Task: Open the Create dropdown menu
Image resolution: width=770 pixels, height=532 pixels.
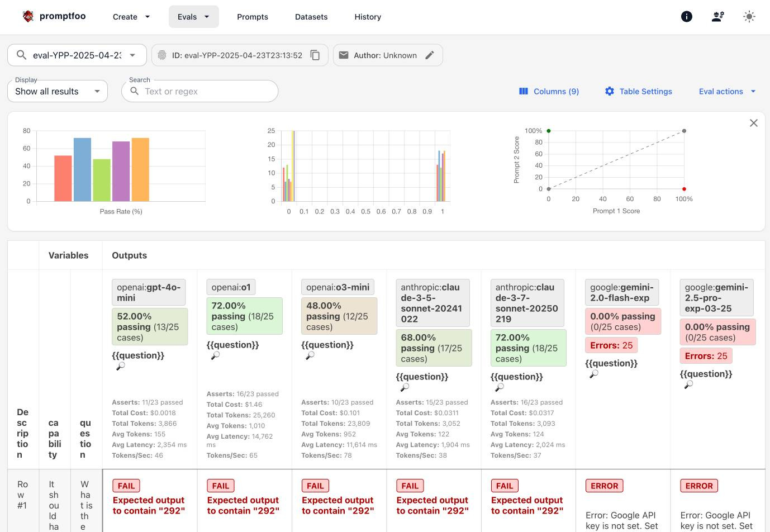Action: [131, 17]
